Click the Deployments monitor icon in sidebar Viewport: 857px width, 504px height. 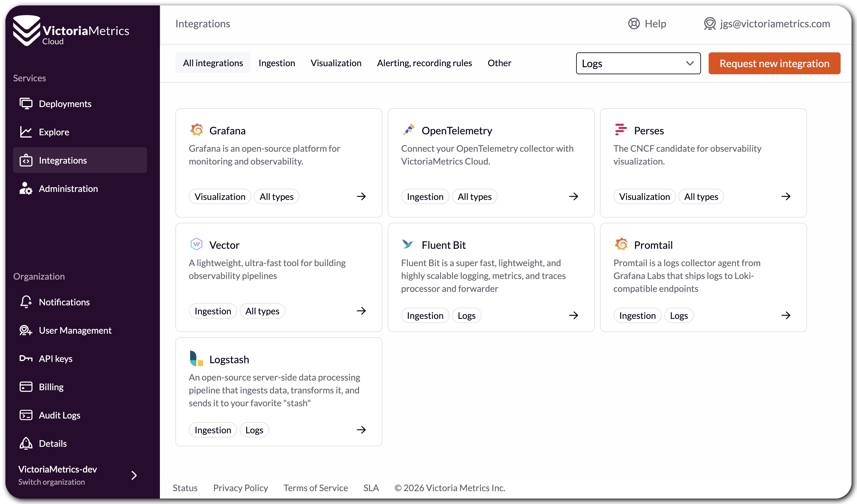tap(26, 104)
